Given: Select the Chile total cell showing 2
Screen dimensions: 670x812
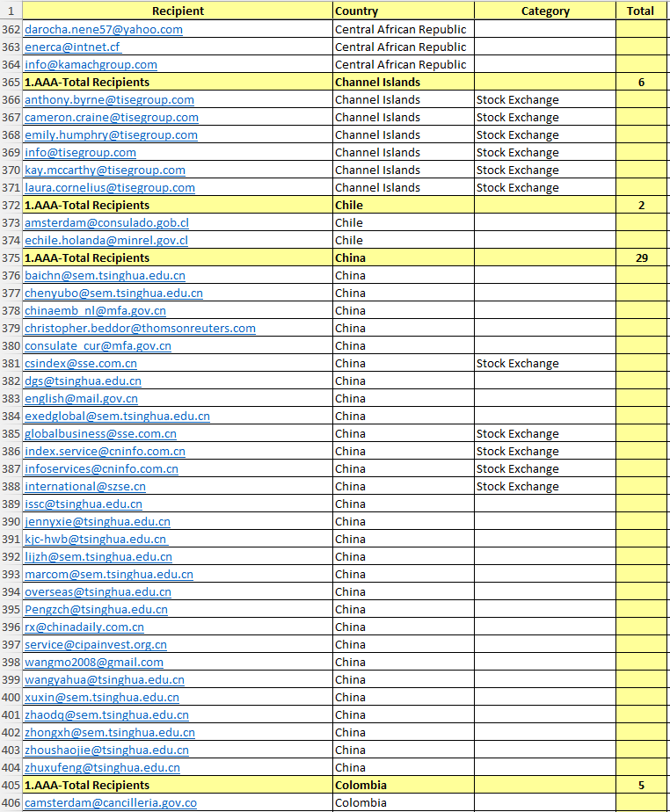Looking at the screenshot, I should (x=641, y=206).
